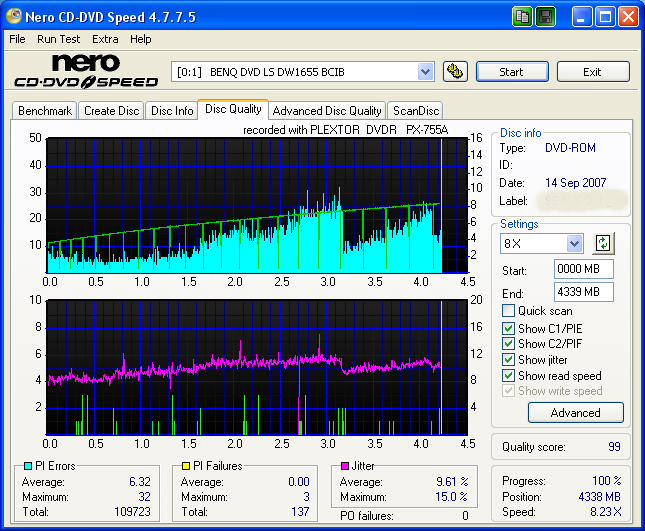The image size is (645, 531).
Task: Click the disc date 14 Sep 2007
Action: [x=575, y=183]
